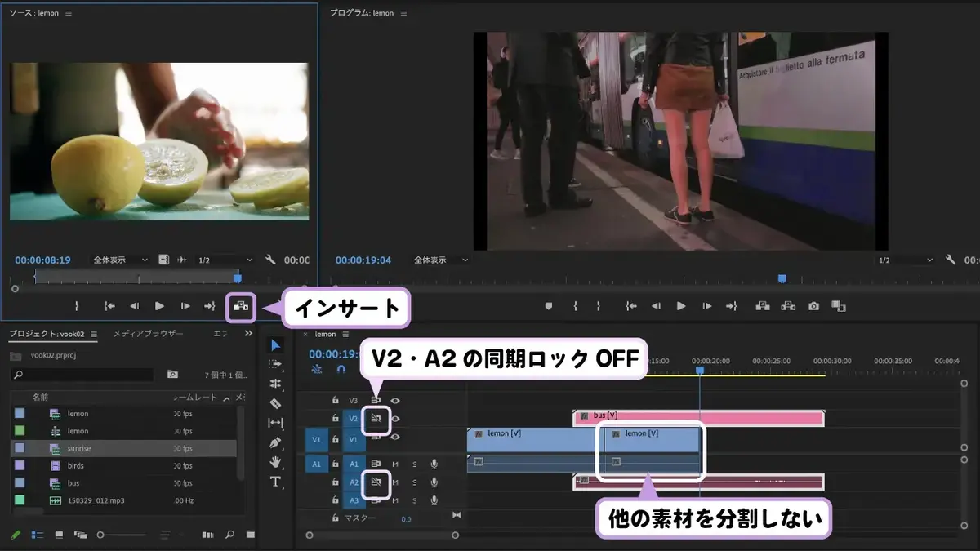Image resolution: width=980 pixels, height=551 pixels.
Task: Select the Razor tool
Action: click(x=275, y=403)
